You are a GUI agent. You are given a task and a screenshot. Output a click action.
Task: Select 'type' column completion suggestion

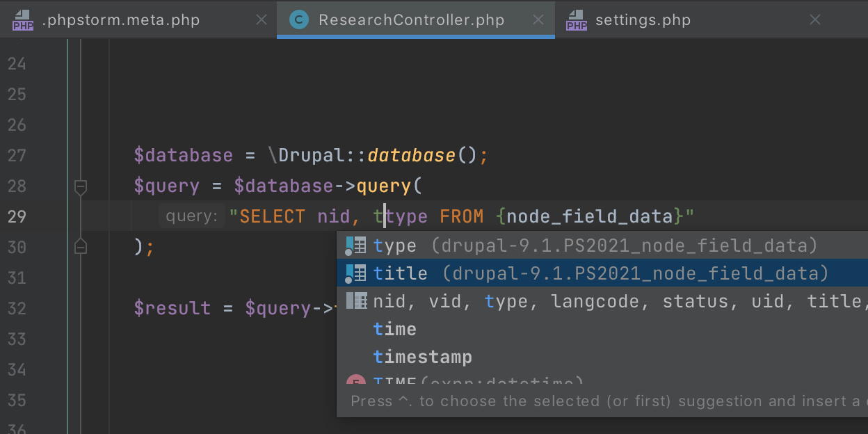tap(602, 246)
